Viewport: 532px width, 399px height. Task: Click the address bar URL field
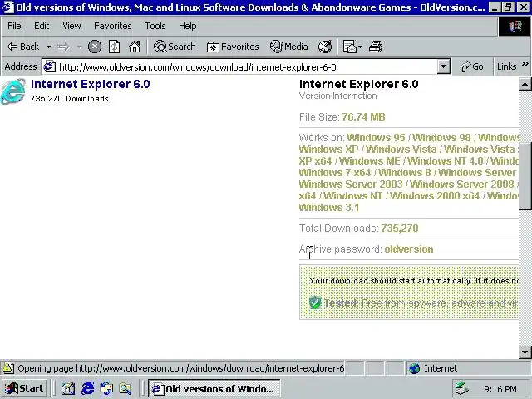[x=248, y=66]
